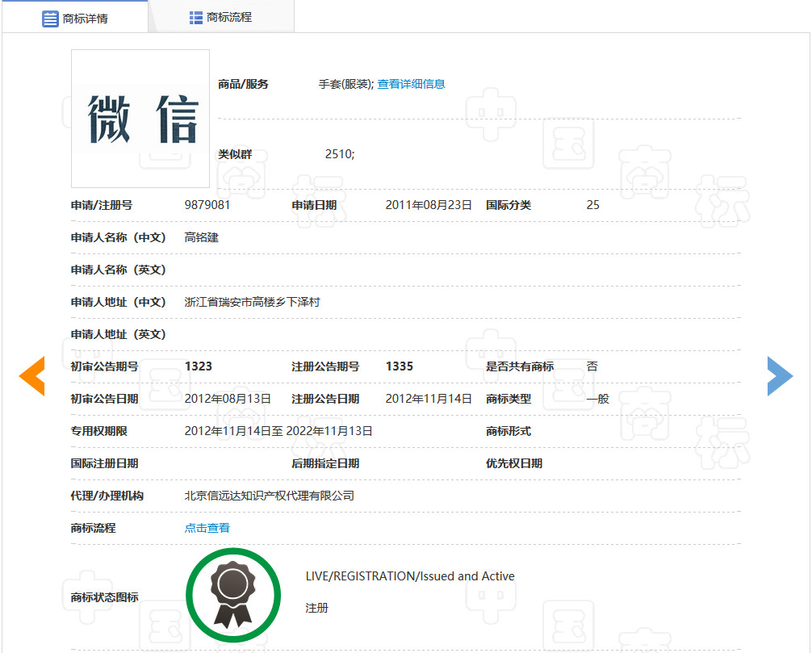Viewport: 812px width, 653px height.
Task: Select the exclusive right period 2012年11月14日至 2022年11月13日
Action: (278, 431)
